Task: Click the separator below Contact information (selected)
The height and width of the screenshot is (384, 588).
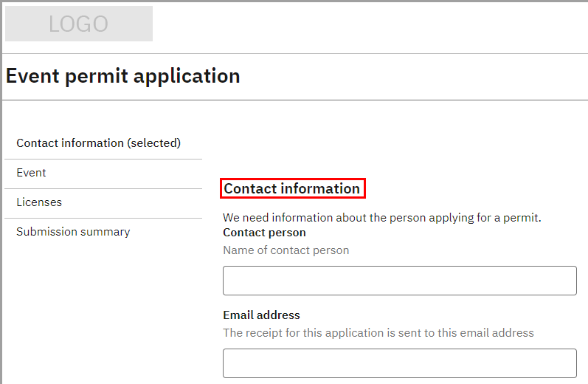Action: [x=103, y=159]
